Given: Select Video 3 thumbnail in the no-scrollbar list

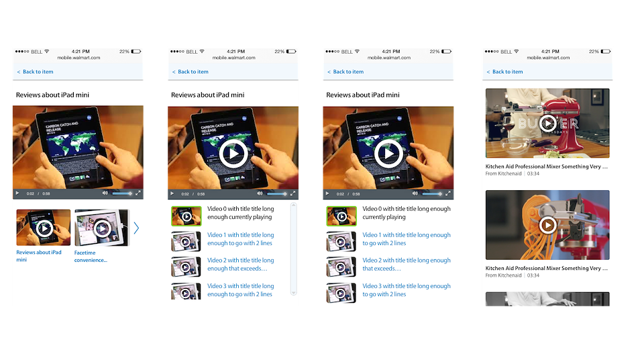Looking at the screenshot, I should pyautogui.click(x=341, y=293).
